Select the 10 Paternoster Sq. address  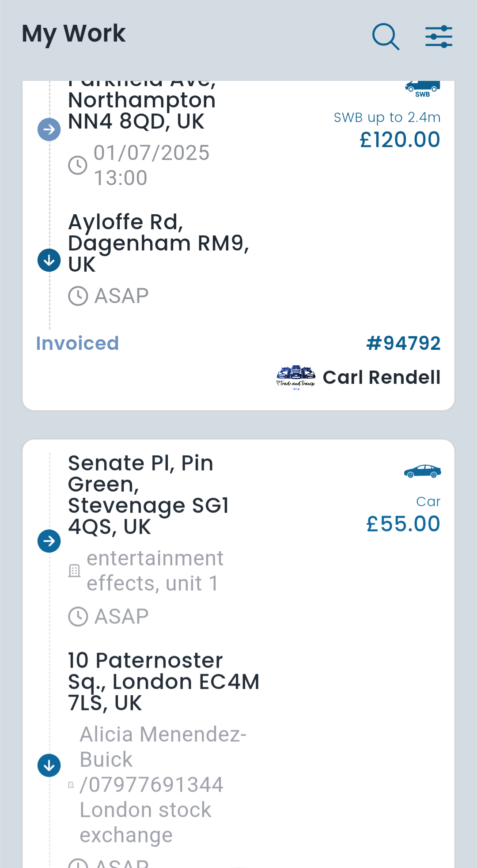(163, 681)
